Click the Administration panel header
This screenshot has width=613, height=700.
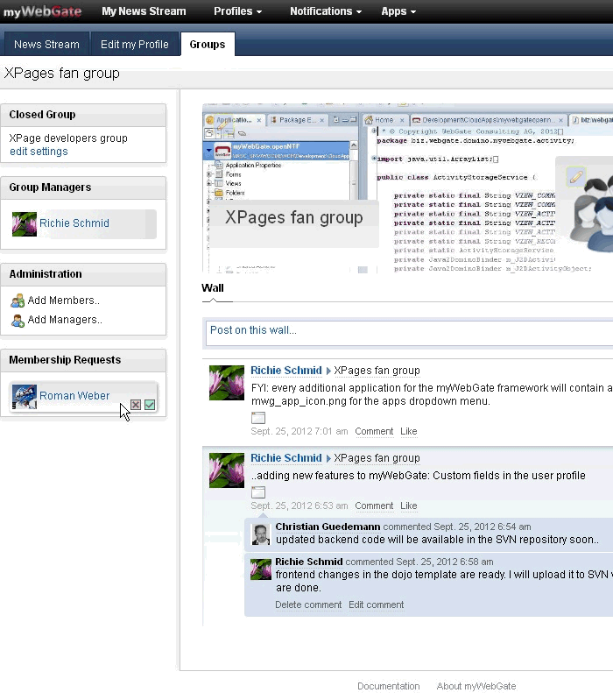[x=83, y=274]
